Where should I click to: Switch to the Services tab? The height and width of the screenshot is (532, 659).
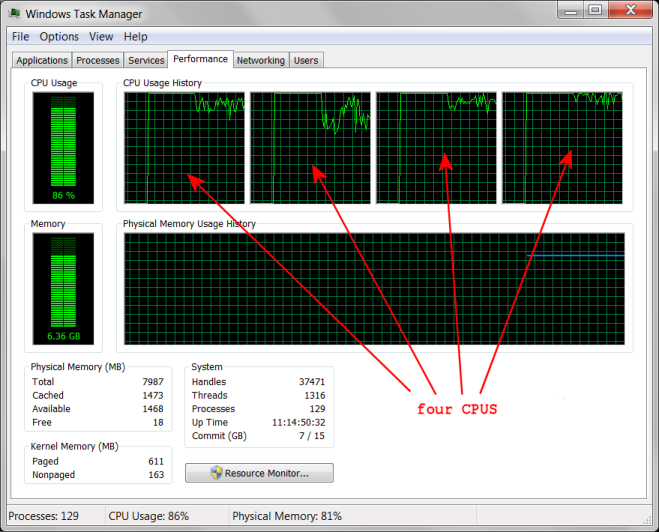tap(146, 61)
